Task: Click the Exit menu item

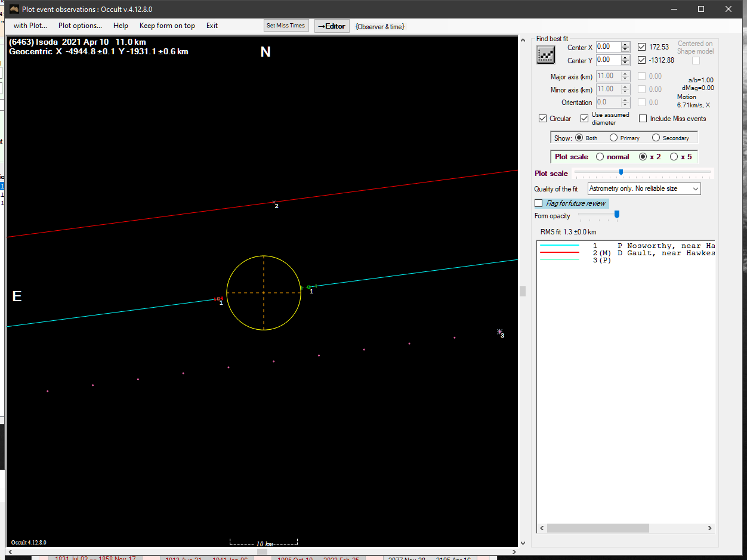Action: (212, 26)
